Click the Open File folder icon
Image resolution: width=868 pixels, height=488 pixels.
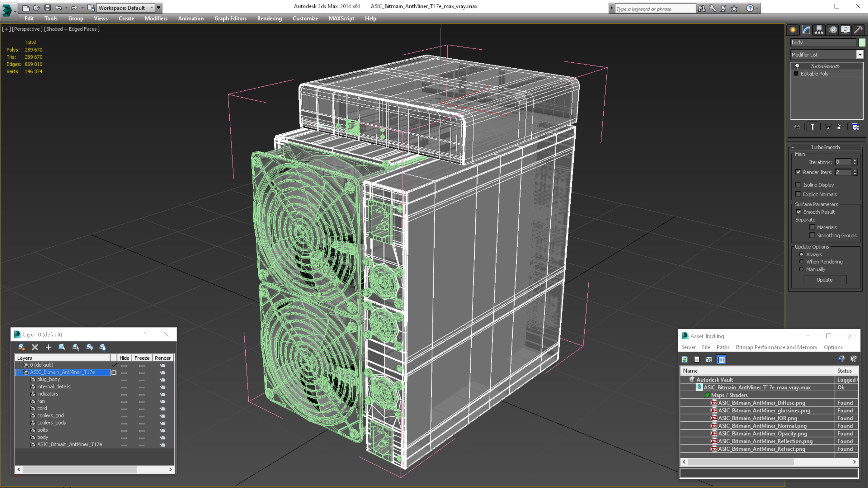click(x=37, y=8)
